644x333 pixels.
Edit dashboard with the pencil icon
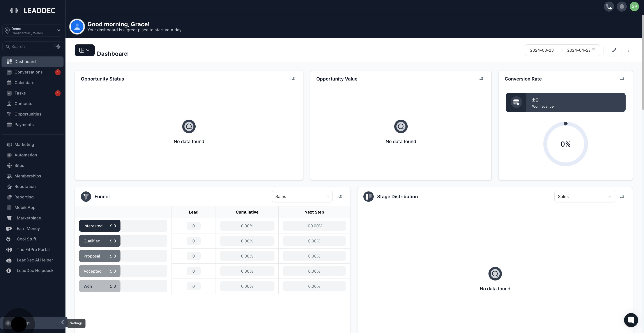click(614, 50)
